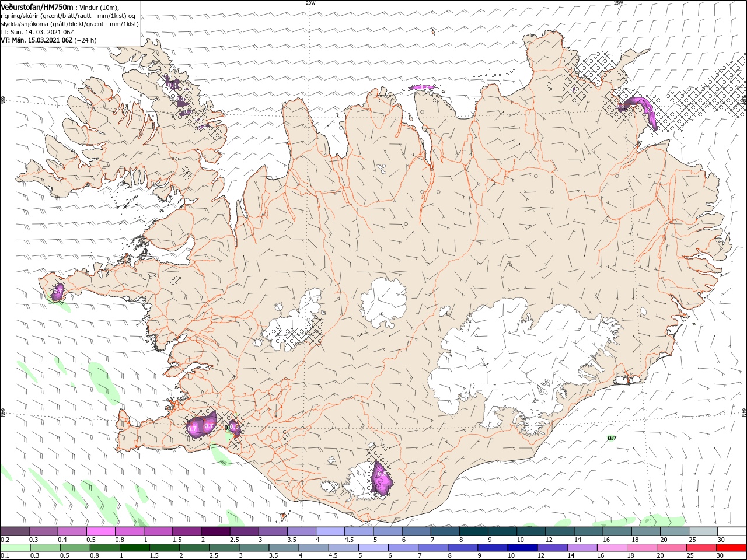Click the pale green swatch labeled 0.1 in the bottom legend row

tap(15, 548)
